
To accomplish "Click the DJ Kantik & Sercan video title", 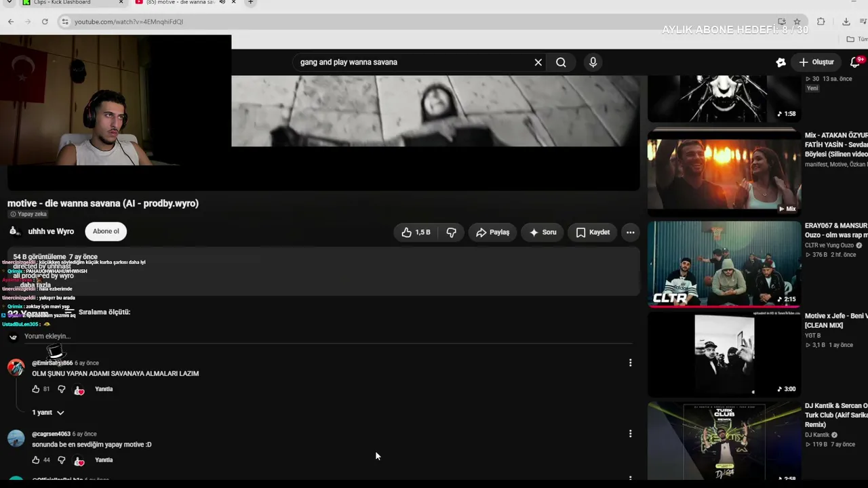I will [836, 415].
